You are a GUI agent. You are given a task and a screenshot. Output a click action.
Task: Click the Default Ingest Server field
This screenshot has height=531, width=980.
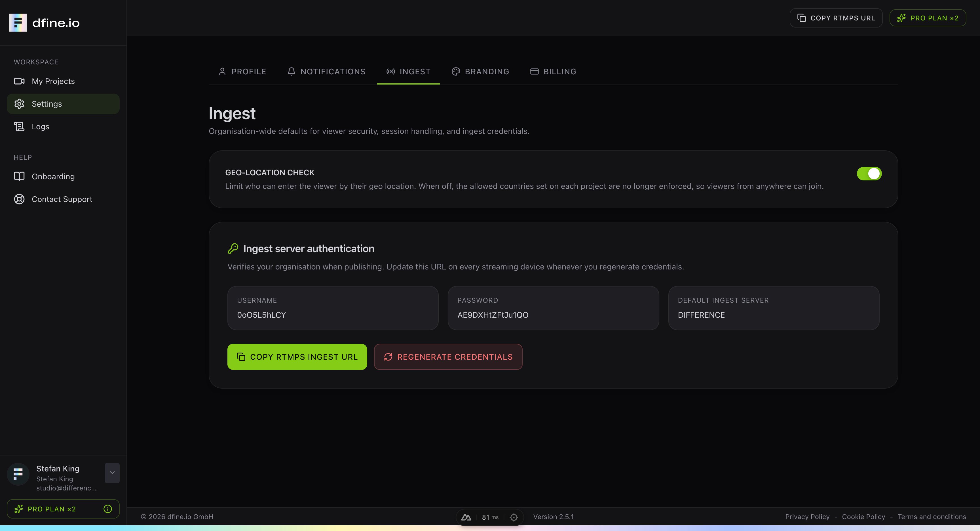pyautogui.click(x=774, y=308)
